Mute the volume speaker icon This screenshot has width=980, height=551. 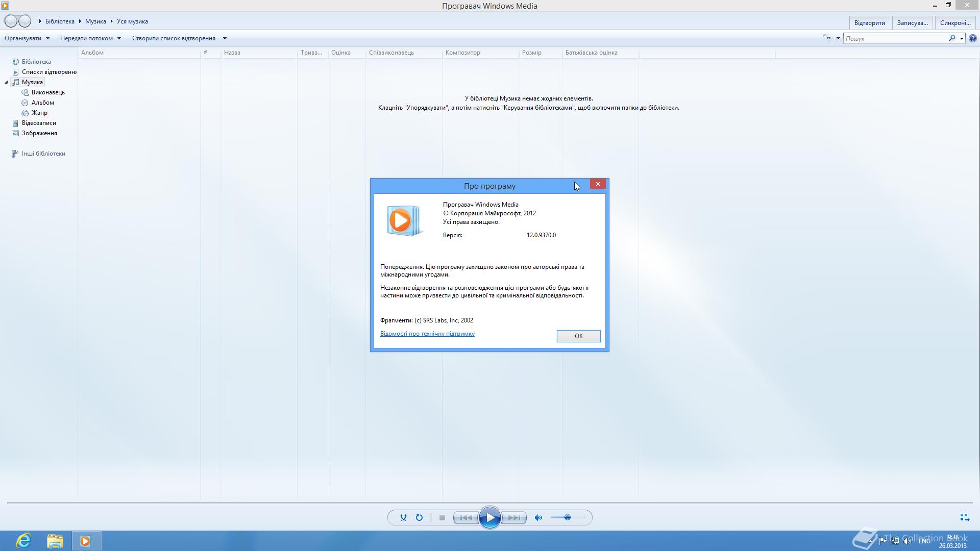click(538, 517)
